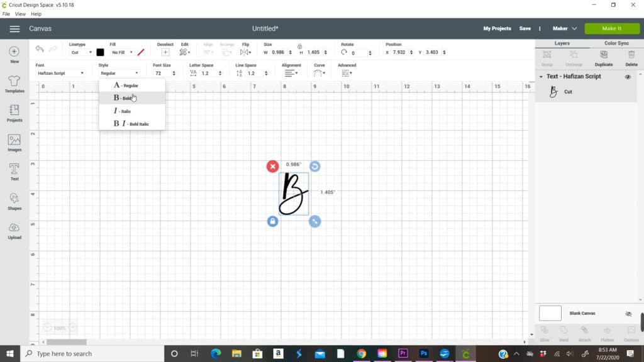Open the Help menu

36,14
